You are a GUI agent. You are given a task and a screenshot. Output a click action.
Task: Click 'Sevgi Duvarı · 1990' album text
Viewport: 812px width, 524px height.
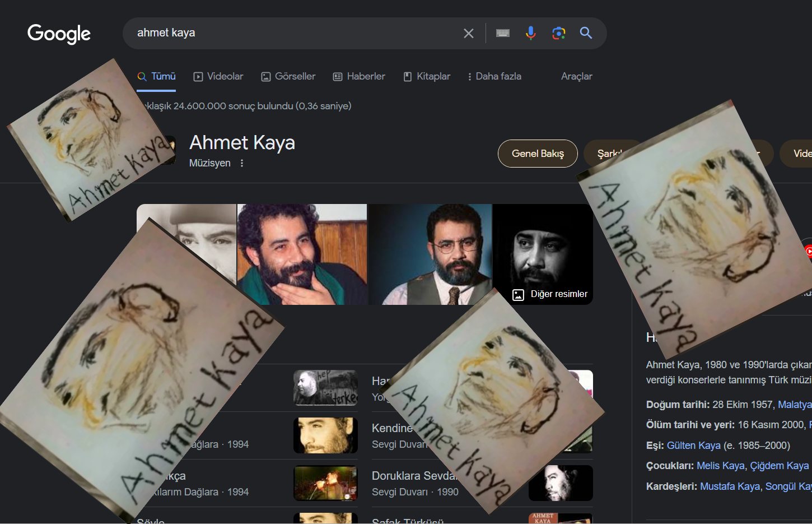(415, 492)
